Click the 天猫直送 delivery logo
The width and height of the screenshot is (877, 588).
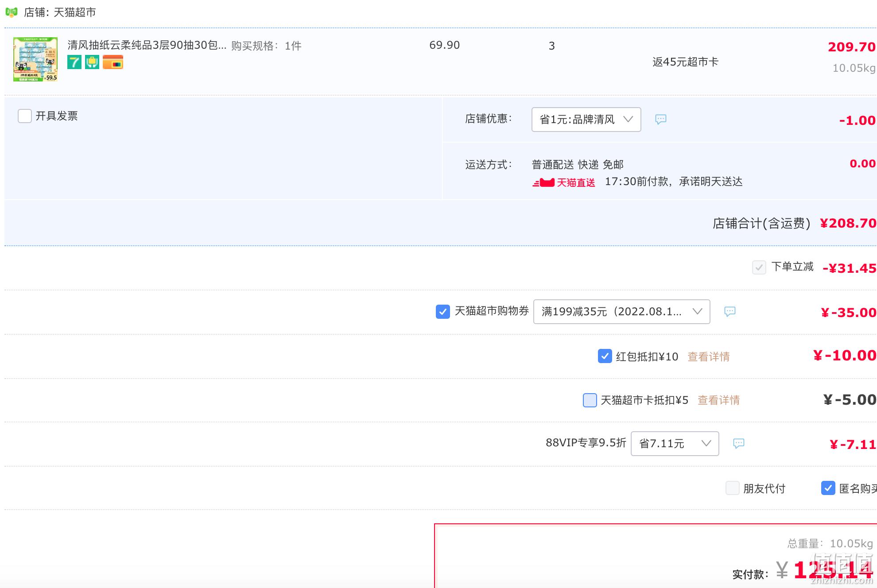coord(564,182)
